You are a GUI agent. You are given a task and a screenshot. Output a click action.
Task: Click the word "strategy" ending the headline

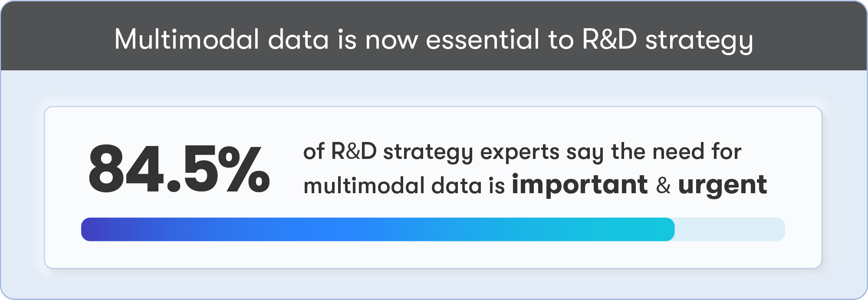point(699,41)
